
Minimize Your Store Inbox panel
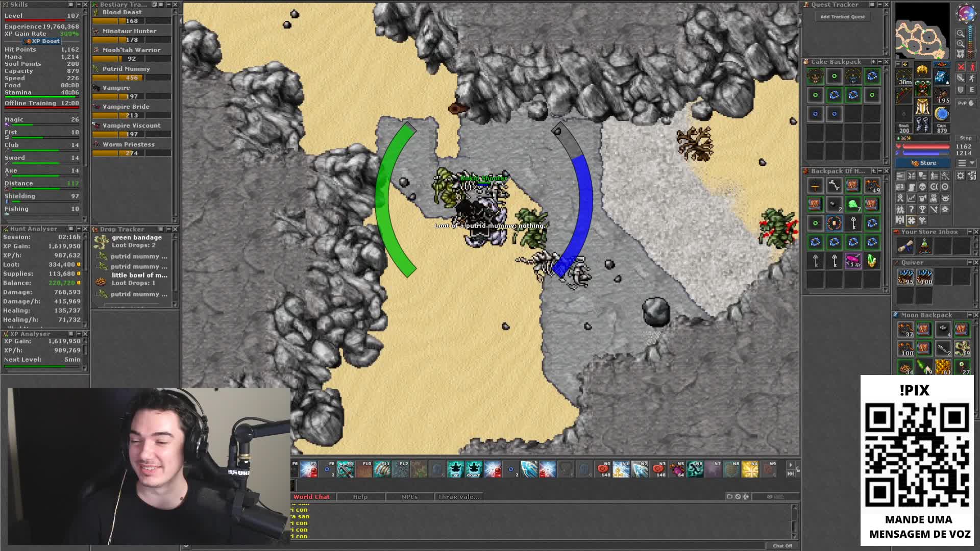pos(970,232)
